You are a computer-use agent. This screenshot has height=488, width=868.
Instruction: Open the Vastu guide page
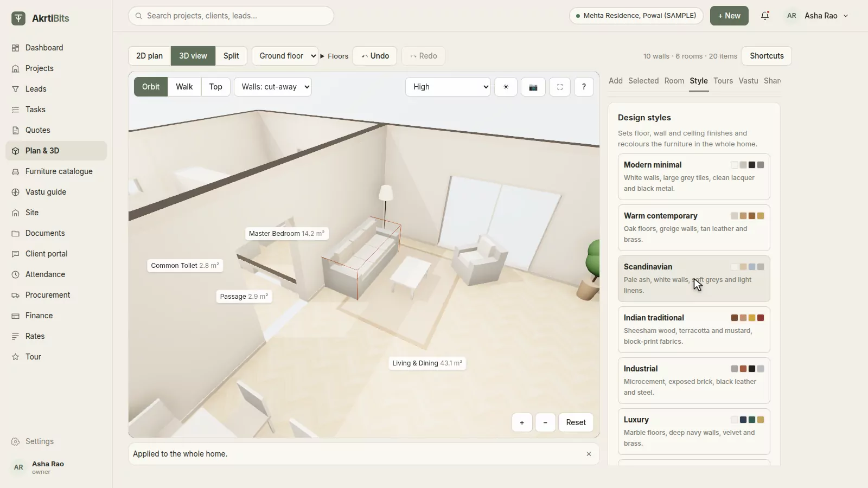(56, 192)
